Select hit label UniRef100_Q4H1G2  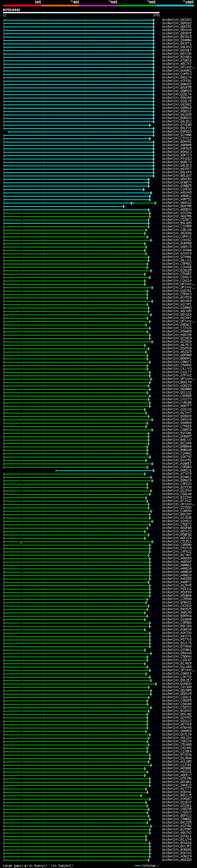(177, 203)
